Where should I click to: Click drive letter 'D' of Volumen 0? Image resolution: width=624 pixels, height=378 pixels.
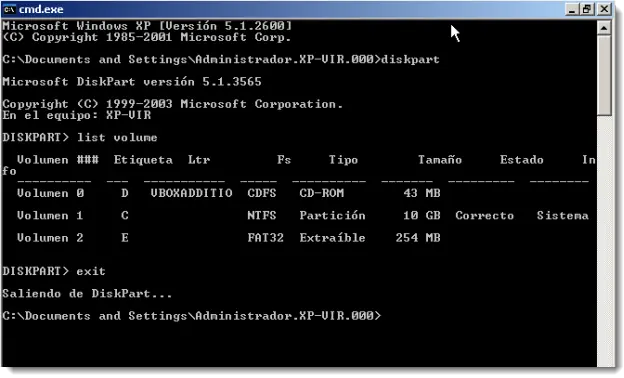(x=125, y=193)
